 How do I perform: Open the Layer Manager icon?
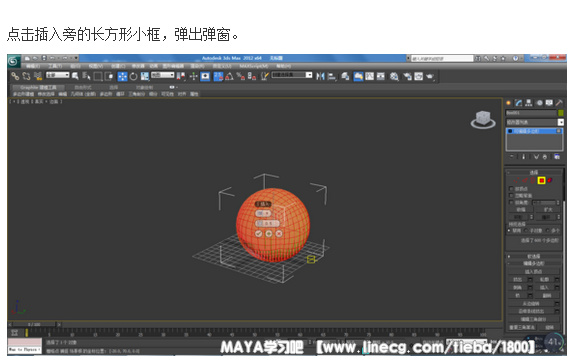tap(345, 76)
